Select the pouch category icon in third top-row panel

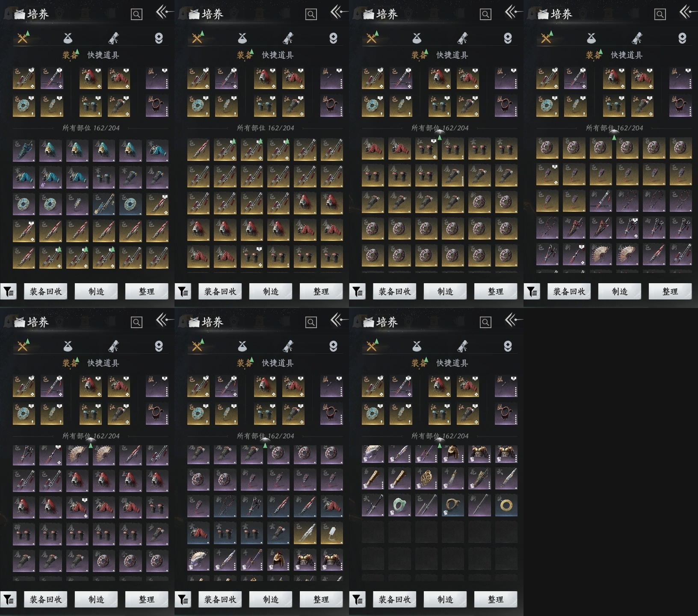(417, 38)
